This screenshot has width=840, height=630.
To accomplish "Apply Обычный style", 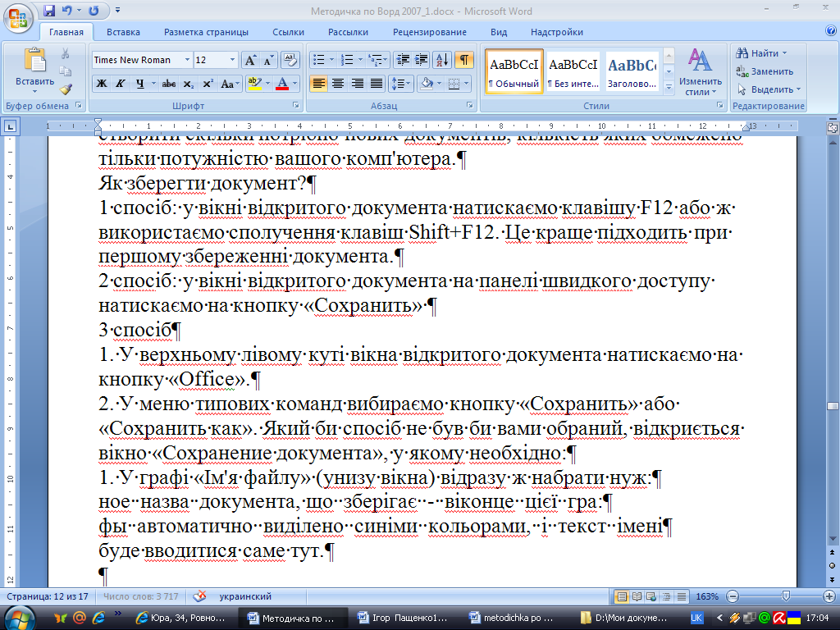I will click(514, 71).
